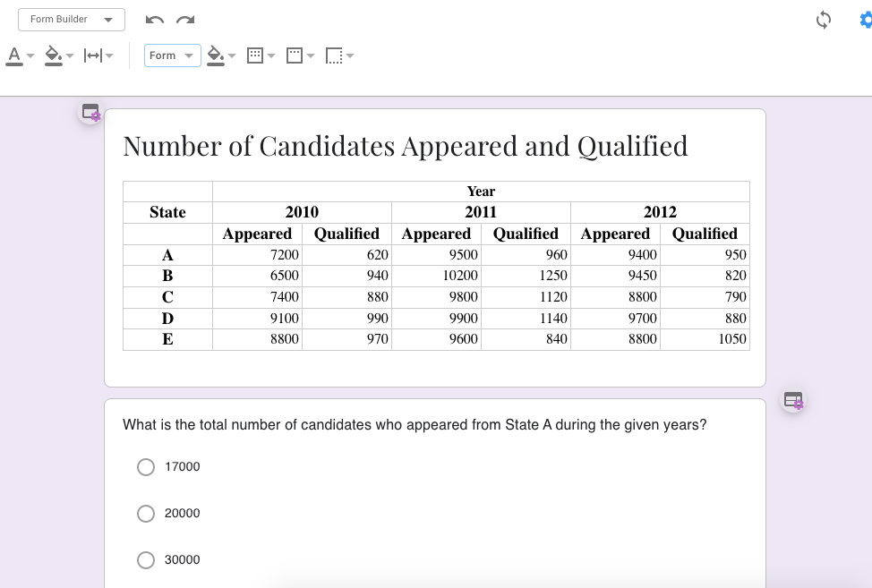Click the cell value 7200
The image size is (872, 588).
click(285, 255)
